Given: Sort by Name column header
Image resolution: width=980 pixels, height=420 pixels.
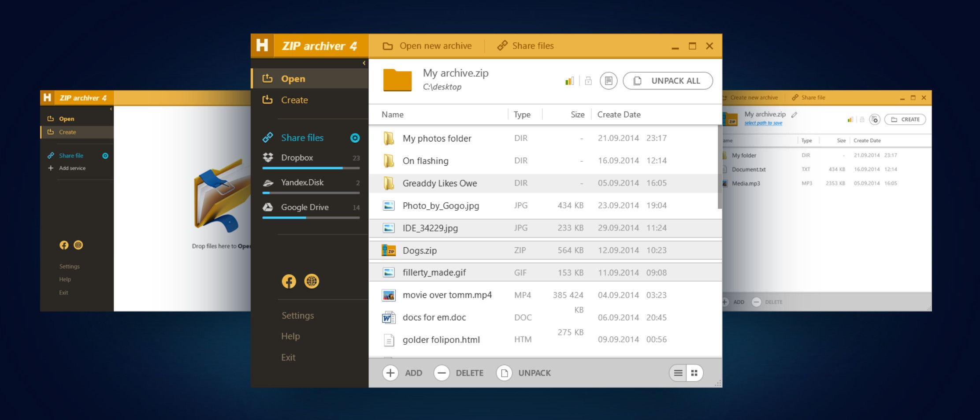Looking at the screenshot, I should pyautogui.click(x=393, y=115).
